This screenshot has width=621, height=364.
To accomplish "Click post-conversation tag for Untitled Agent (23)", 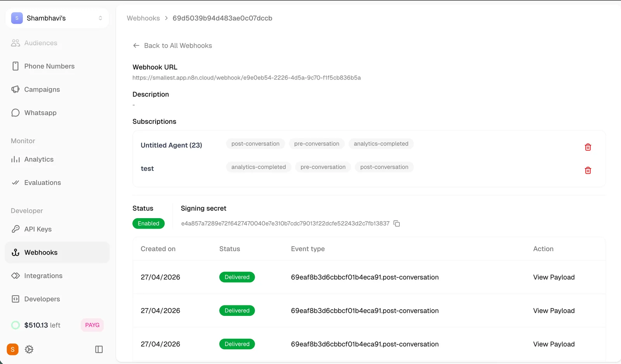I will (x=255, y=144).
